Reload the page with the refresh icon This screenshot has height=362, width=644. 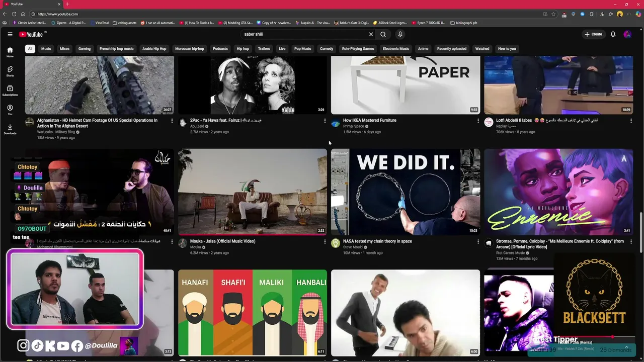pos(14,14)
